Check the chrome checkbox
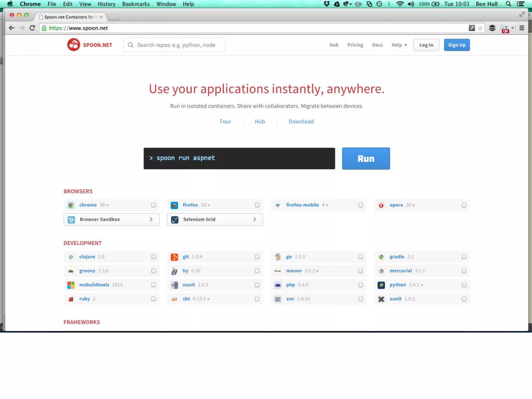The height and width of the screenshot is (399, 532). (x=154, y=205)
